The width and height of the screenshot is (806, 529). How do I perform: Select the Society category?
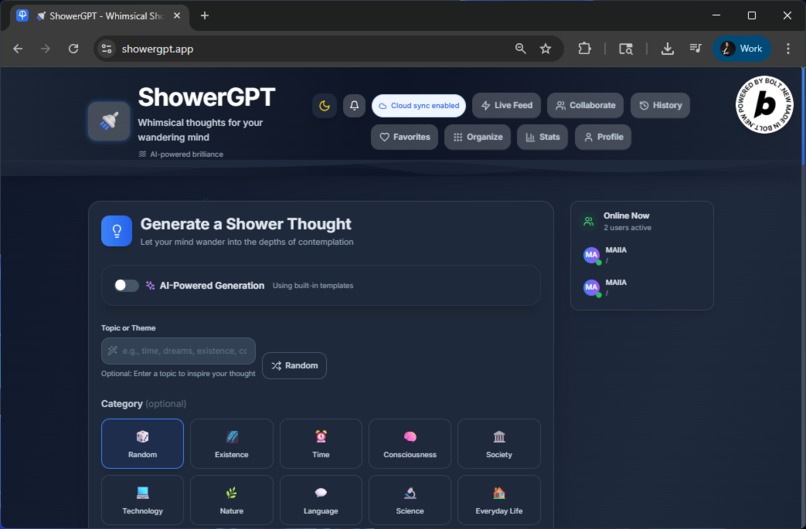click(x=499, y=444)
